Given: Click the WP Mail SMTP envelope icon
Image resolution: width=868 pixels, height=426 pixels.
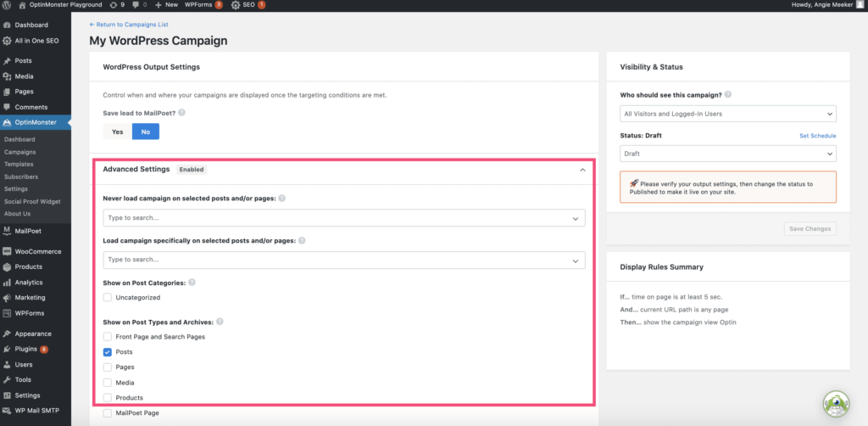Looking at the screenshot, I should [x=7, y=411].
